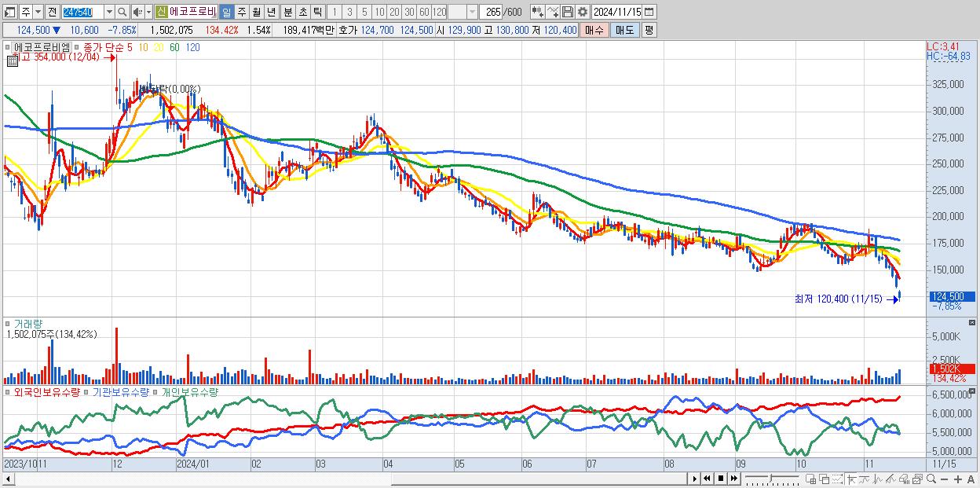Click the candle count field 265
980x488 pixels.
(x=491, y=12)
